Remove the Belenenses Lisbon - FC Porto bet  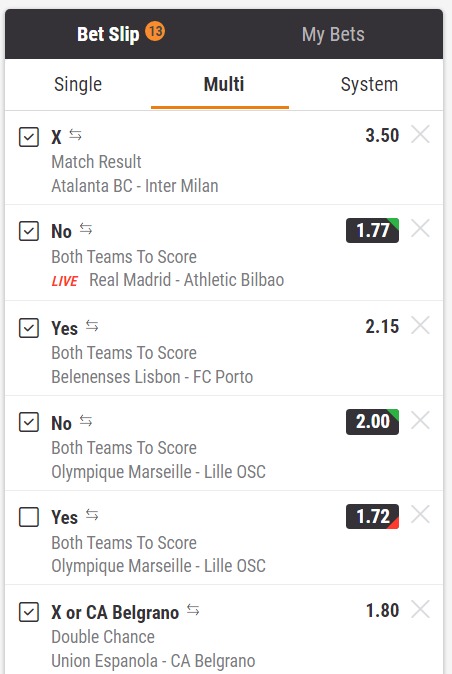pyautogui.click(x=420, y=325)
